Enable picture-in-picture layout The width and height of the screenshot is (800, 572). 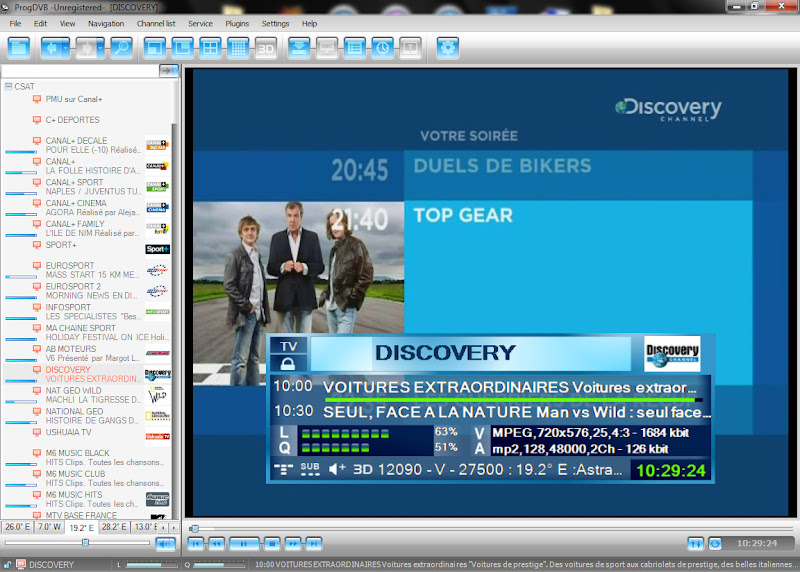coord(183,48)
